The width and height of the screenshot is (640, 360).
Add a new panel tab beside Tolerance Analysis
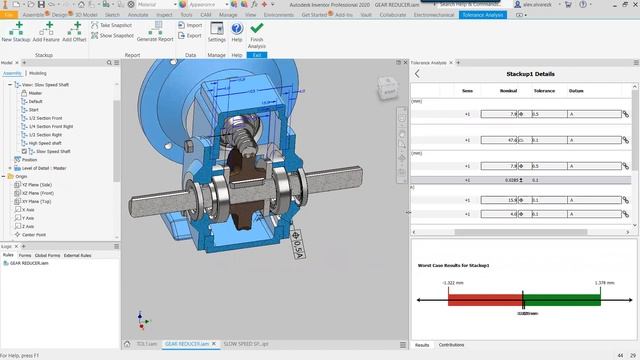(x=458, y=62)
